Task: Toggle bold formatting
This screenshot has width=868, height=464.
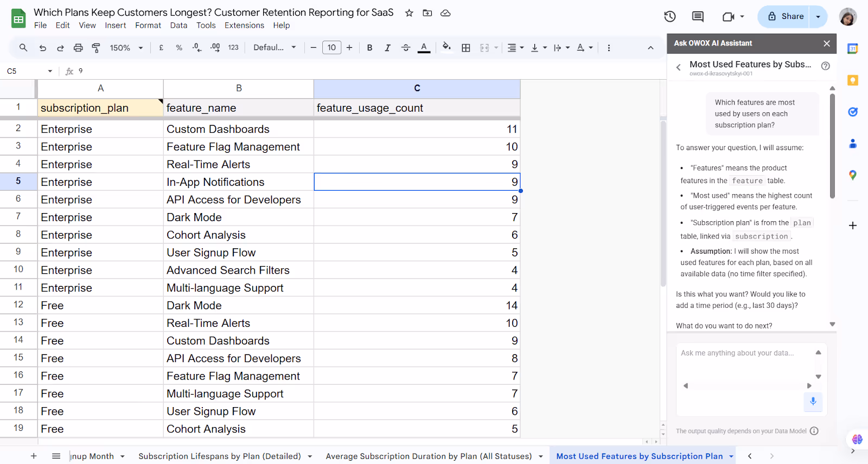Action: point(369,48)
